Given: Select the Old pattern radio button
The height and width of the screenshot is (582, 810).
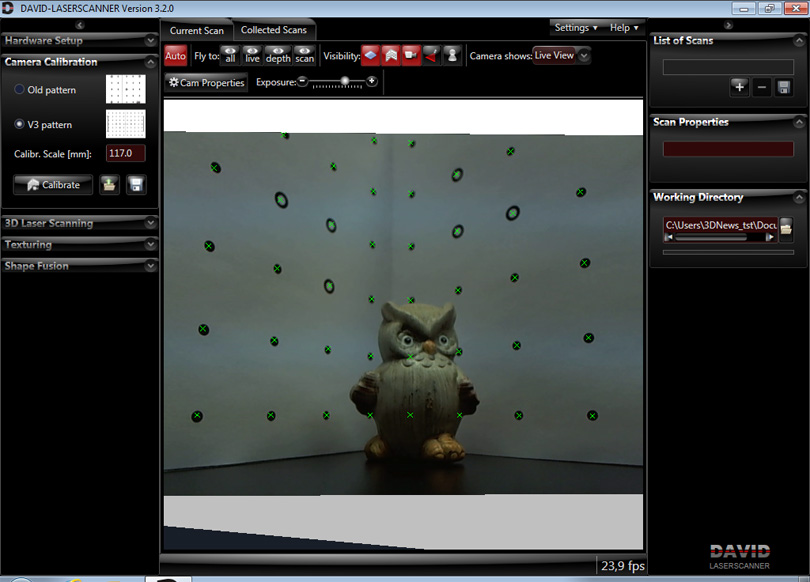Looking at the screenshot, I should pos(20,90).
